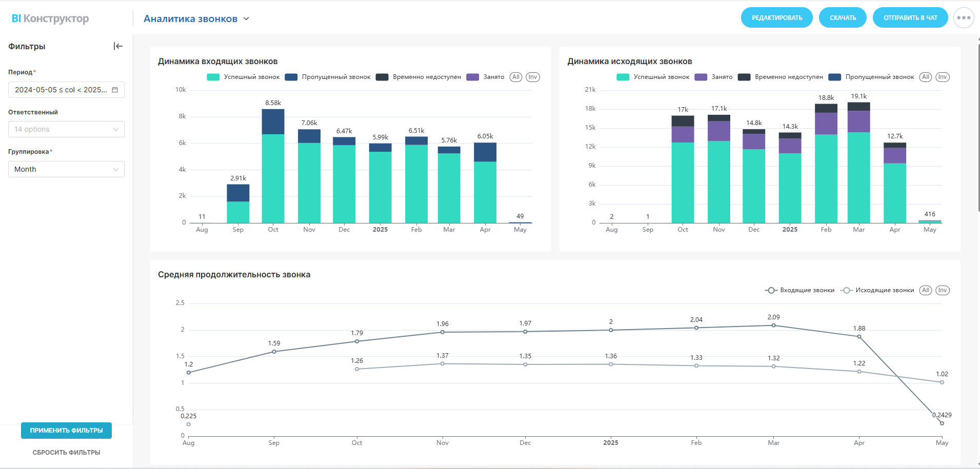Open the Группировка Month dropdown
Screen dimensions: 980x469
(66, 169)
